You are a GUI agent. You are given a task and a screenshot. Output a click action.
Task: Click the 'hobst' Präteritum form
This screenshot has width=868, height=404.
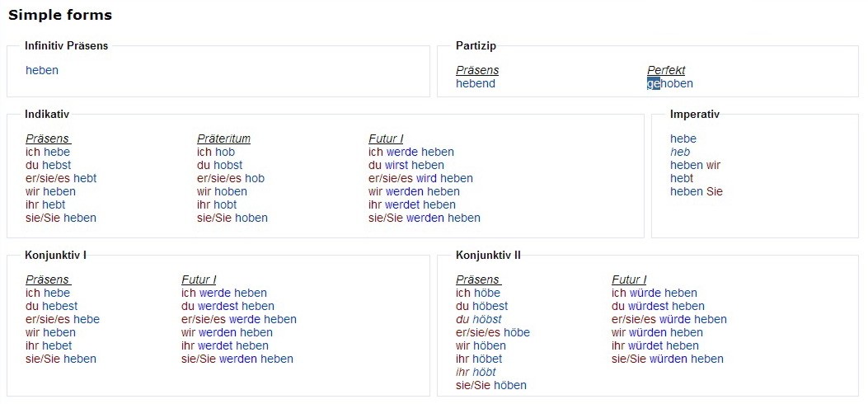pyautogui.click(x=228, y=165)
